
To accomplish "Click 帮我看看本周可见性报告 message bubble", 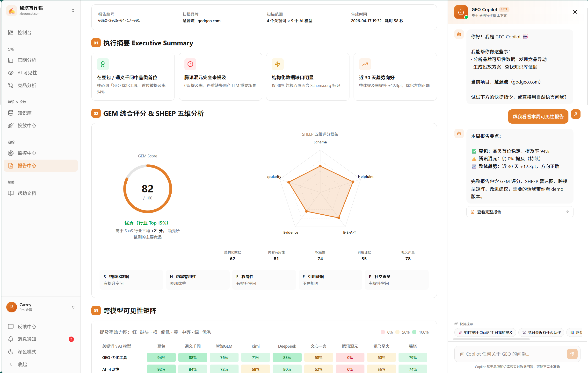I will [x=538, y=117].
